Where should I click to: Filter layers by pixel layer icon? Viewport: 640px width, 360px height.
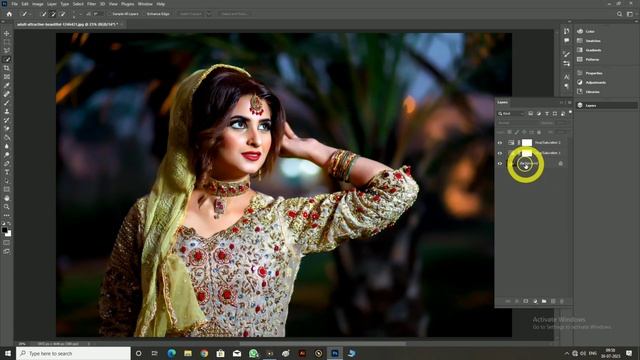[531, 113]
